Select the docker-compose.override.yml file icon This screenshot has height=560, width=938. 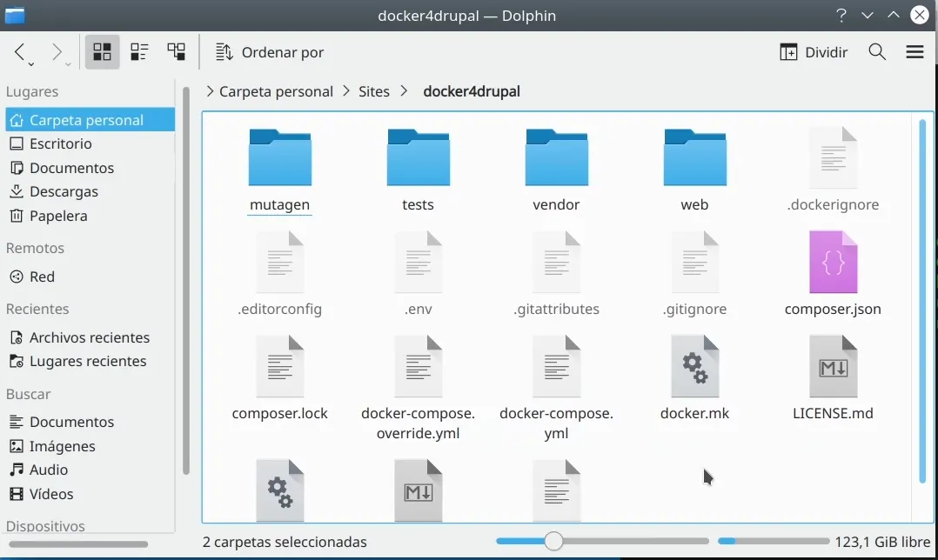(x=419, y=366)
